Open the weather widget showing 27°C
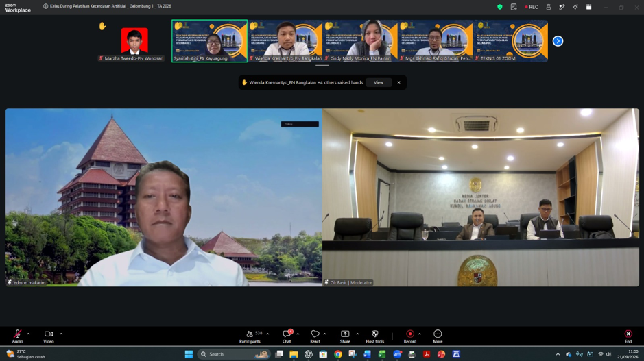This screenshot has height=361, width=644. (25, 354)
